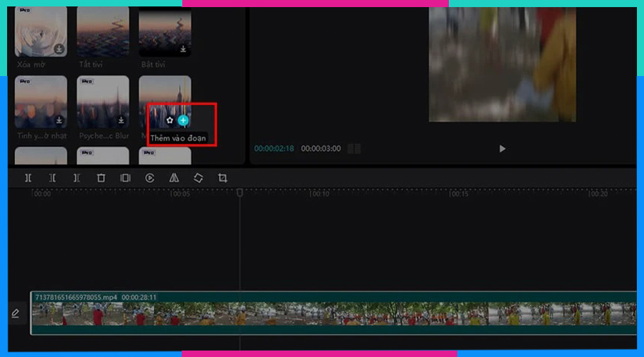The height and width of the screenshot is (357, 644).
Task: Select the Xóa mờ effect thumbnail
Action: [41, 32]
